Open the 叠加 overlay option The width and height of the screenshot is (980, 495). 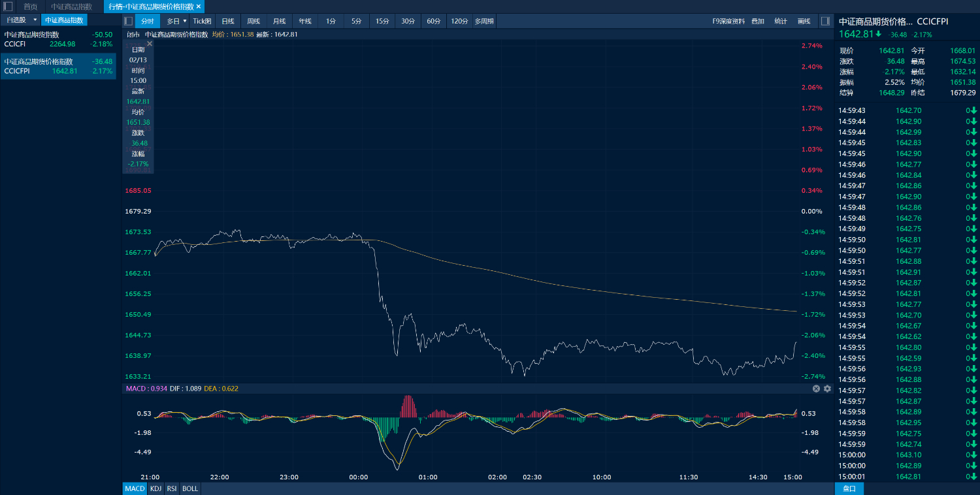757,21
